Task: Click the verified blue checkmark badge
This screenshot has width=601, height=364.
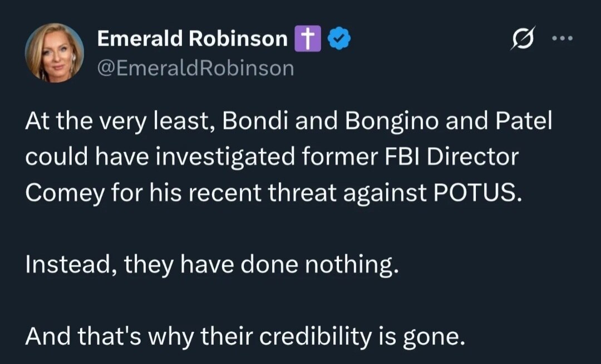Action: [x=338, y=38]
